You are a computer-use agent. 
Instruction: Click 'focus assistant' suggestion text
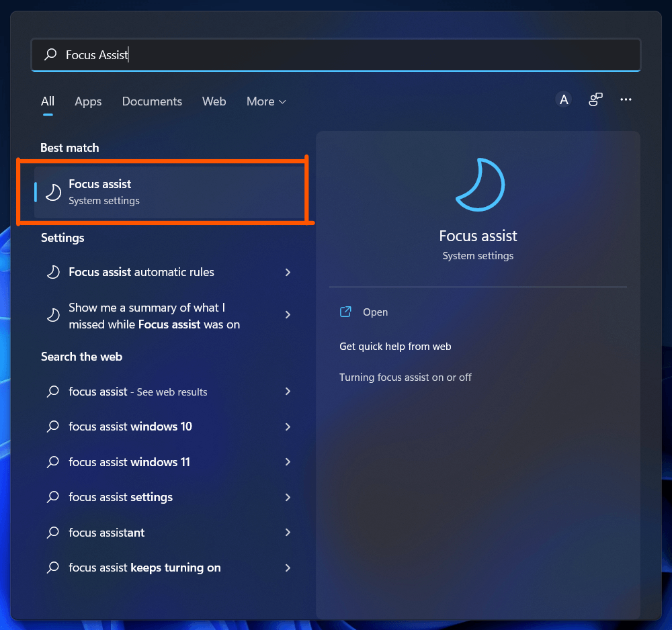point(107,533)
